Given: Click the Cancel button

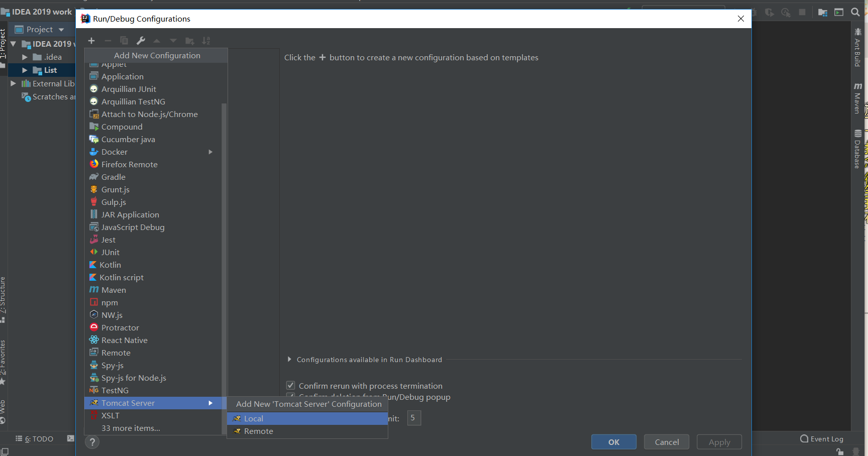Looking at the screenshot, I should pos(667,442).
